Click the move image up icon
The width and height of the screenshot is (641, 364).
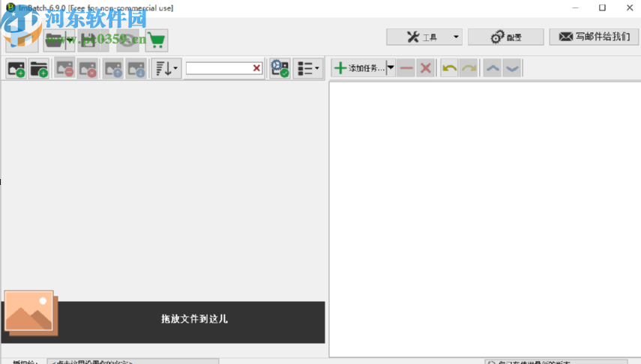coord(113,69)
